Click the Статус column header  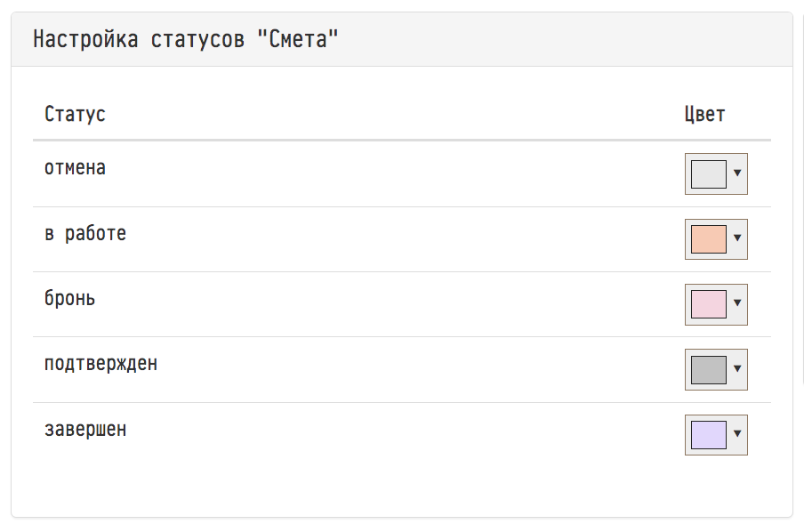[75, 115]
